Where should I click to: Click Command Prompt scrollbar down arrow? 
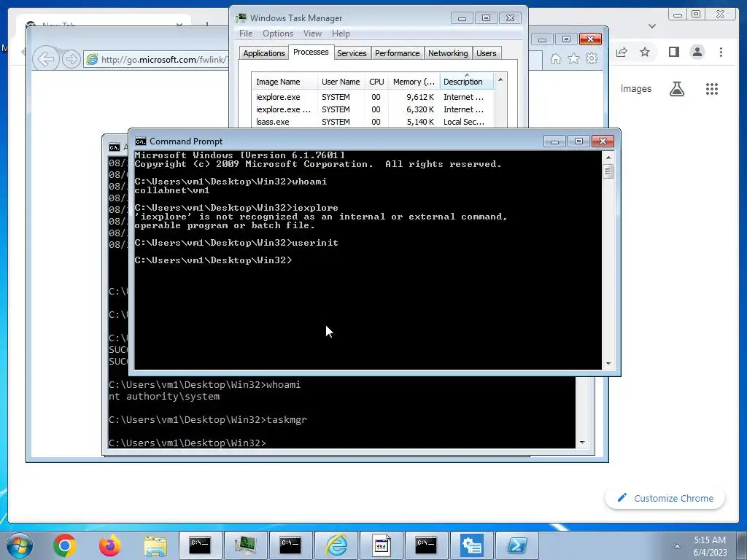(608, 364)
